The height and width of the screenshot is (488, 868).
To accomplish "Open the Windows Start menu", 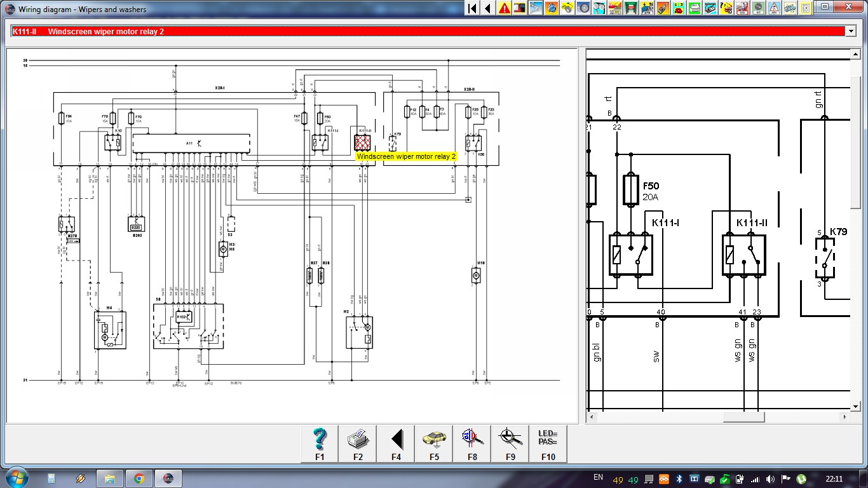I will point(15,478).
